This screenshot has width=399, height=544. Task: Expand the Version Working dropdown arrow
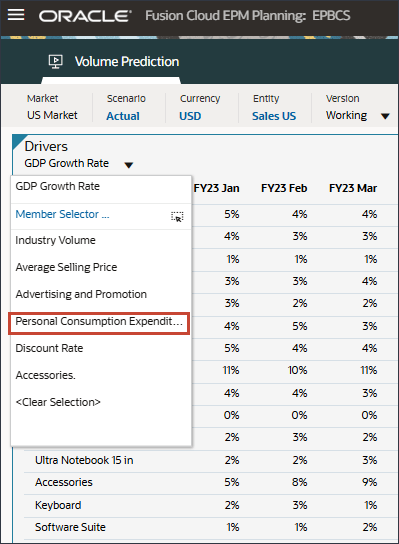coord(385,116)
